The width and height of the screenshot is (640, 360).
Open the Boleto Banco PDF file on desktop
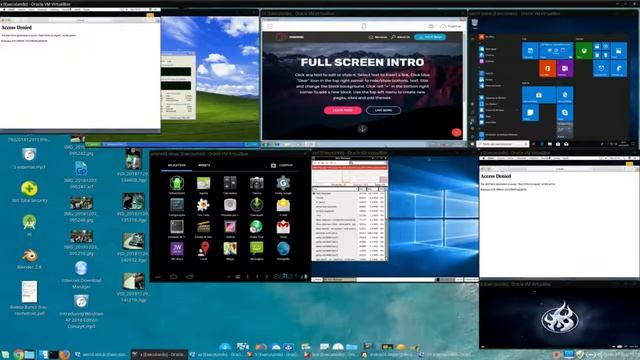pos(29,298)
